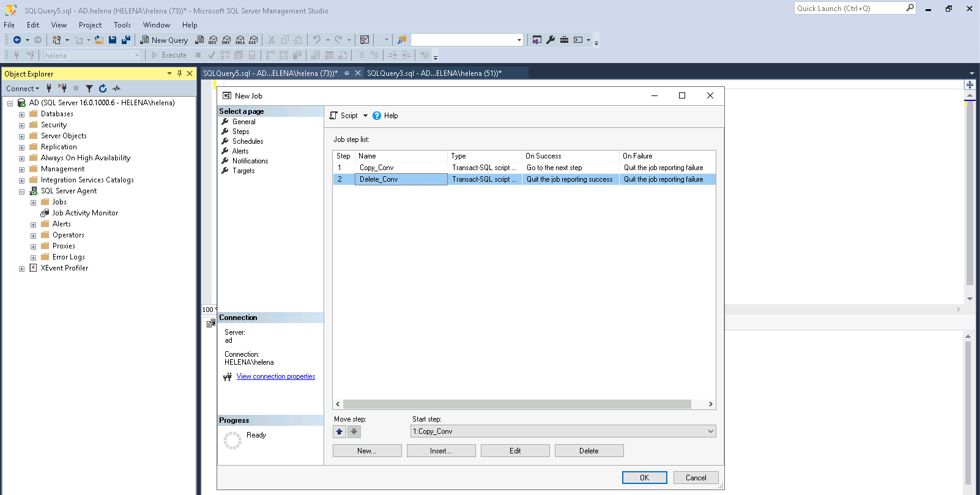The height and width of the screenshot is (495, 980).
Task: Click the job step list horizontal scrollbar
Action: [517, 404]
